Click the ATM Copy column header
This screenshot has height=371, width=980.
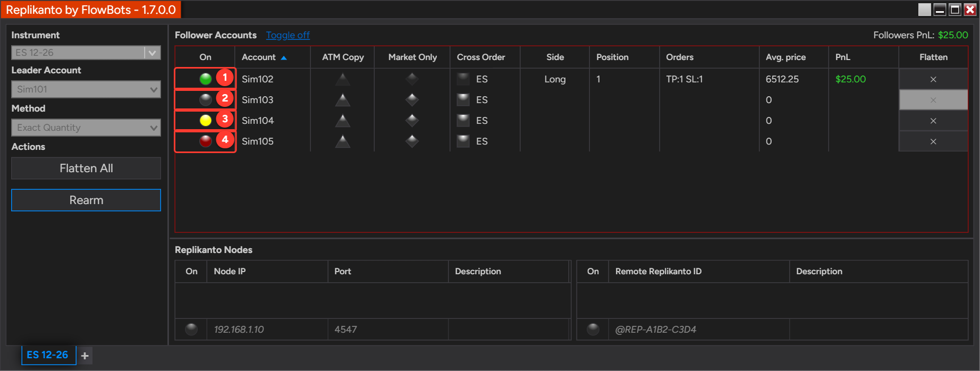[343, 57]
